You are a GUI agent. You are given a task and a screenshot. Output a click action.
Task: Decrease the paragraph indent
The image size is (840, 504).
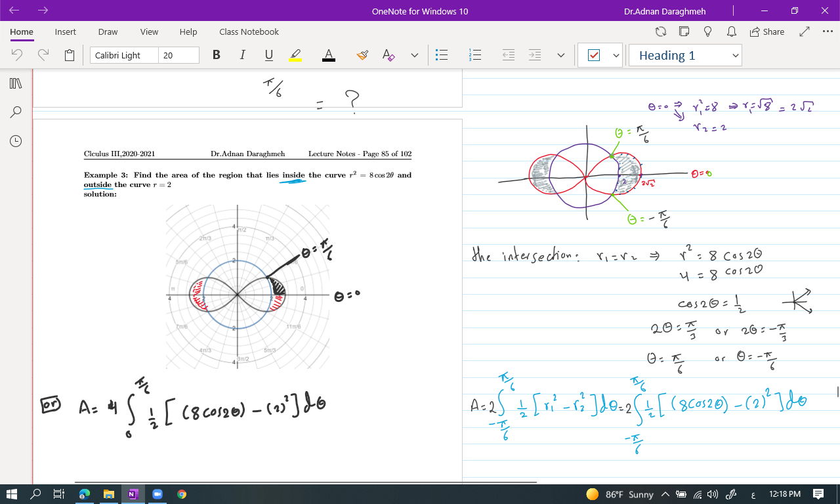509,55
